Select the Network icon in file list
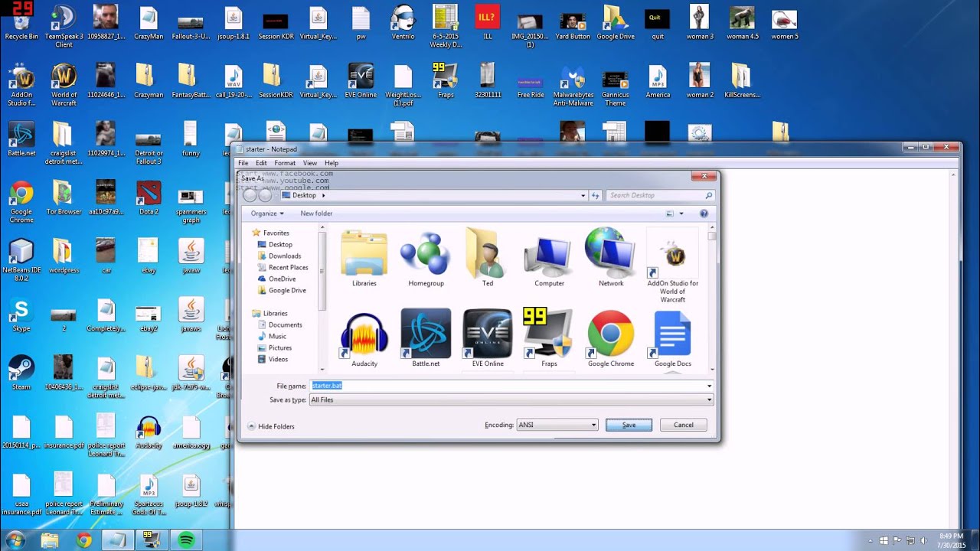980x551 pixels. pyautogui.click(x=611, y=258)
